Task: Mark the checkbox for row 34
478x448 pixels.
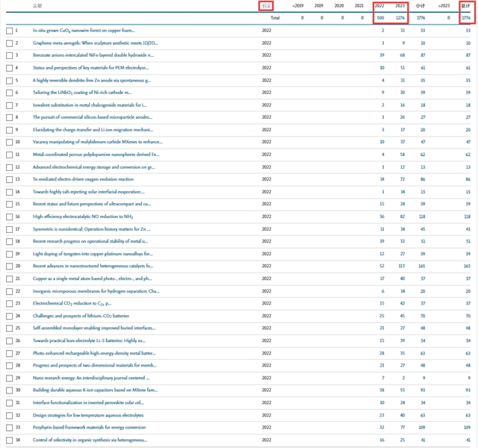Action: 9,440
